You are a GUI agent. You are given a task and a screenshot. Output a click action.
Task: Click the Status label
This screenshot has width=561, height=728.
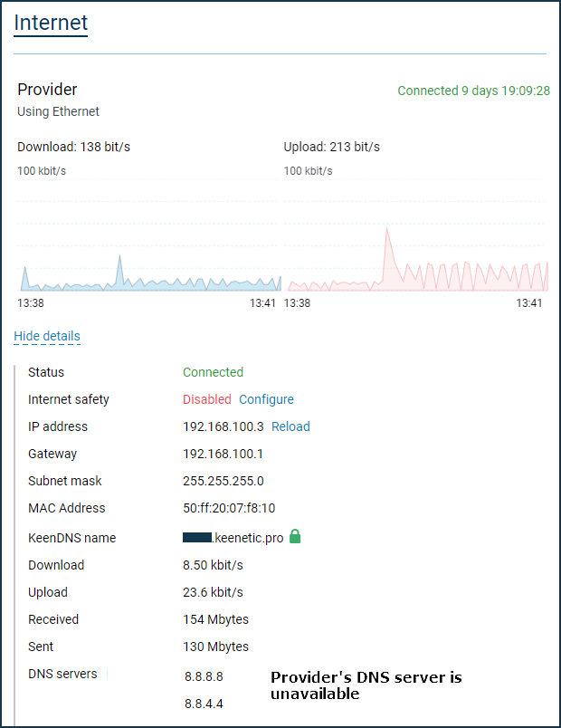click(x=46, y=372)
